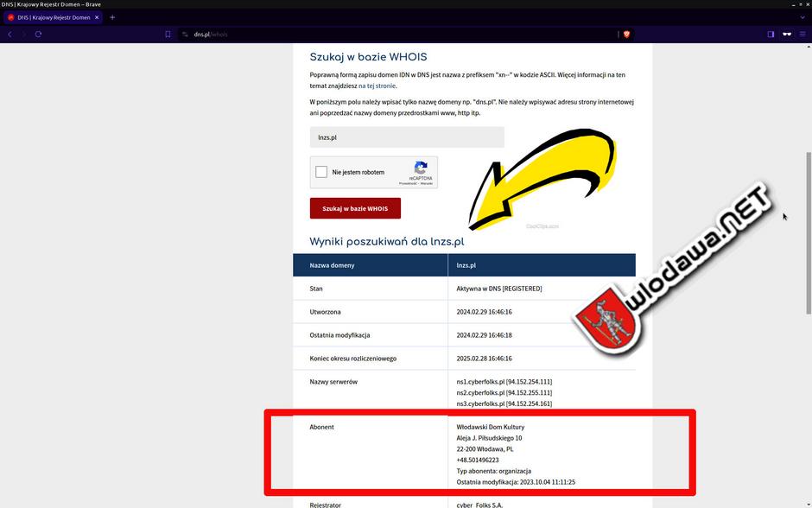Viewport: 812px width, 508px height.
Task: Select the "DNS | Krajowy Rejestr Domen" tab
Action: pyautogui.click(x=52, y=16)
